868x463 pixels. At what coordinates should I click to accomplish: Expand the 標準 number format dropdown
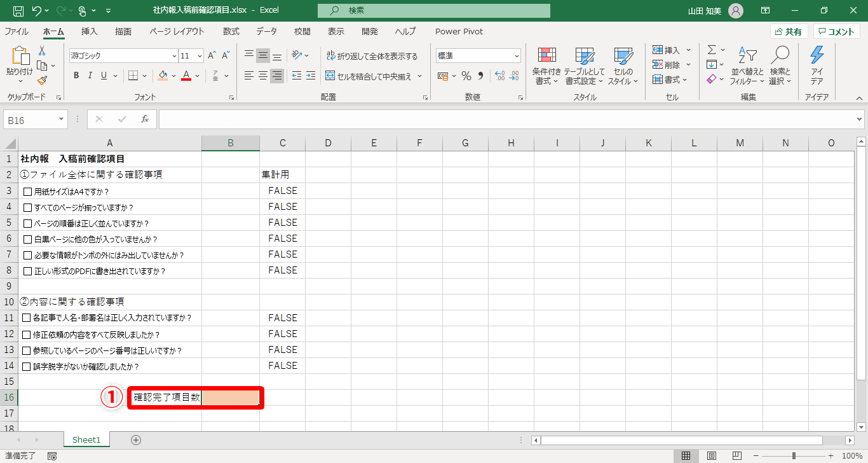tap(516, 56)
